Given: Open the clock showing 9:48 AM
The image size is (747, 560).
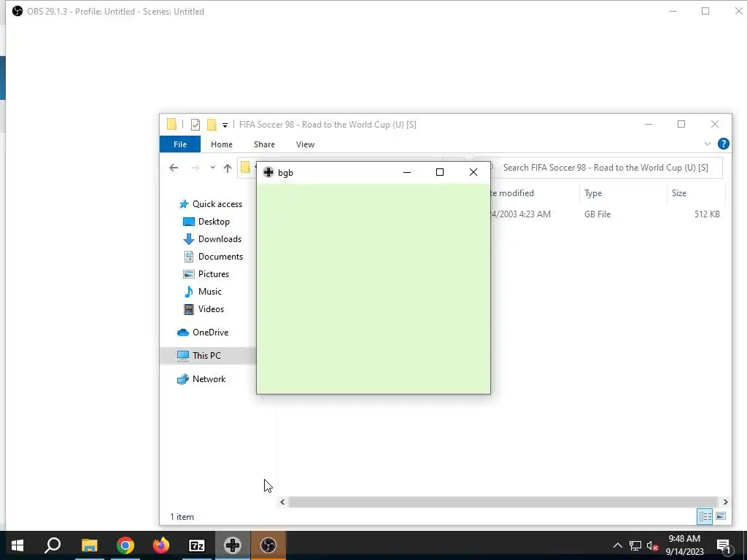Looking at the screenshot, I should tap(684, 545).
